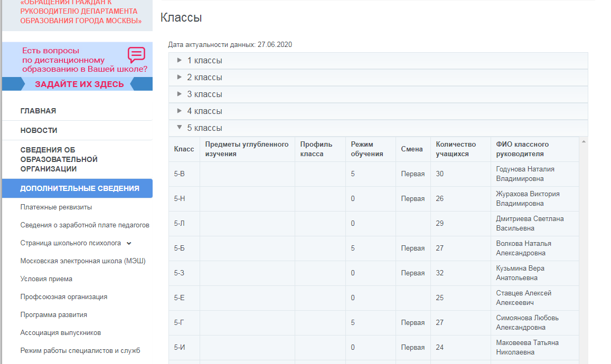Open Профсоюзная организация link
611x364 pixels.
(x=64, y=296)
